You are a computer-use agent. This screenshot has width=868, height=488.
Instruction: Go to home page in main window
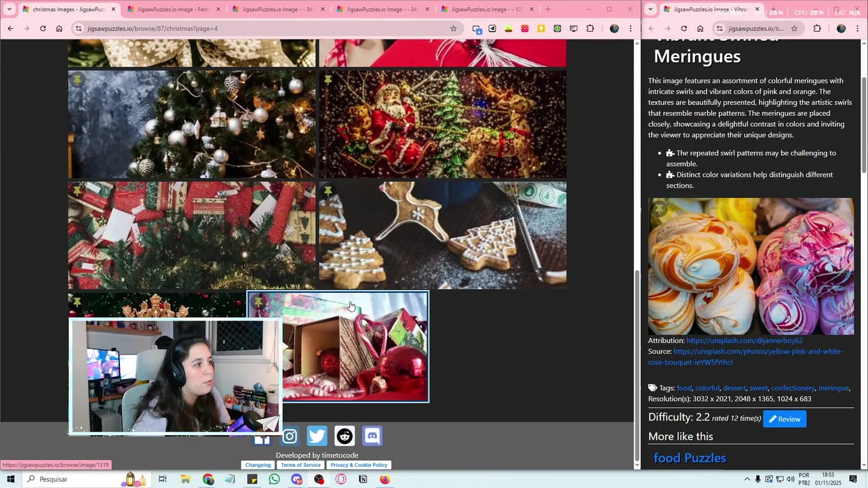pos(59,28)
